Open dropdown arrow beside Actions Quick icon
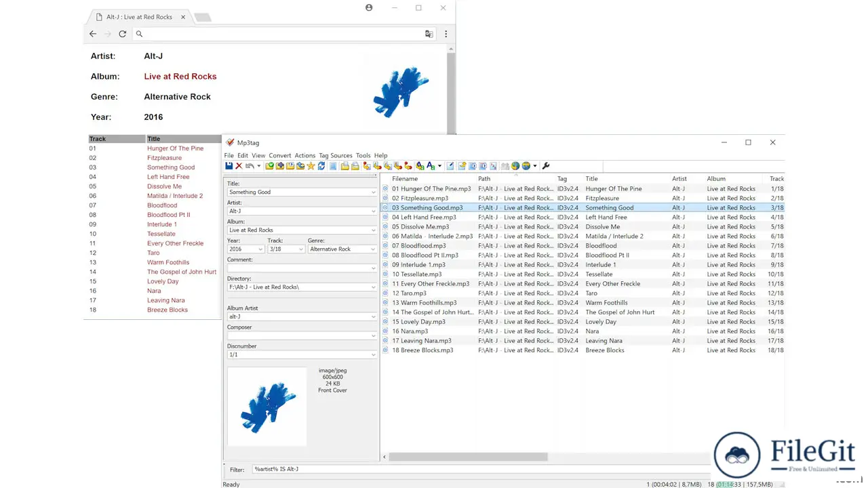Viewport: 868px width, 488px height. point(440,166)
